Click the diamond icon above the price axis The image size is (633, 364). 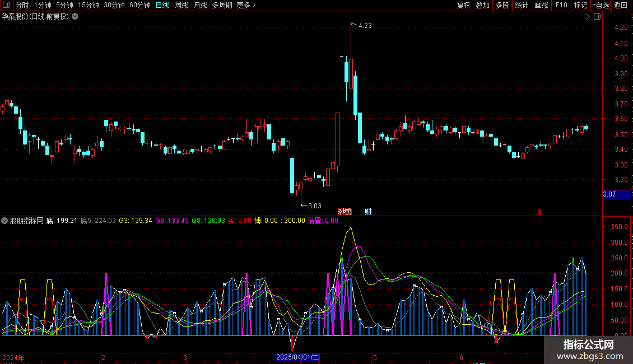[x=587, y=17]
